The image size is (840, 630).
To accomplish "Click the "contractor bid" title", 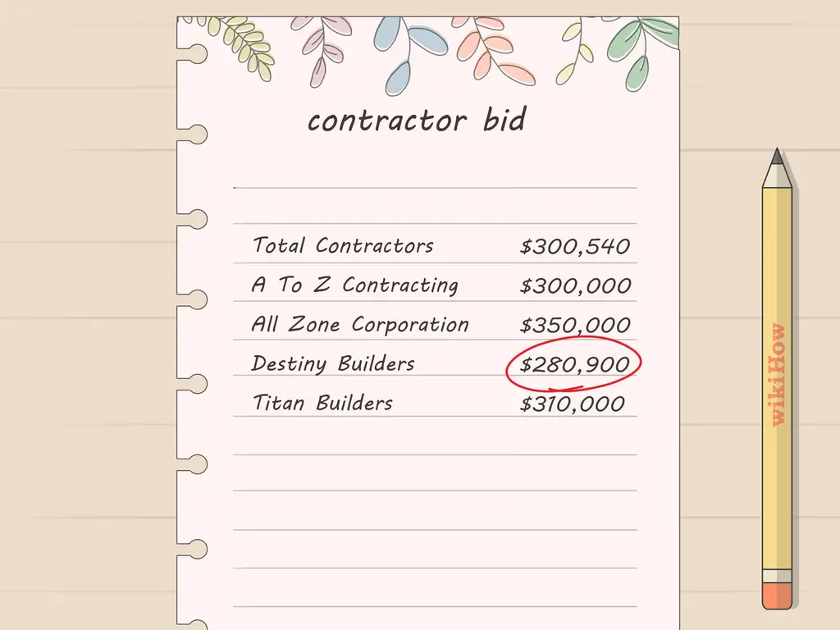I will pos(416,121).
